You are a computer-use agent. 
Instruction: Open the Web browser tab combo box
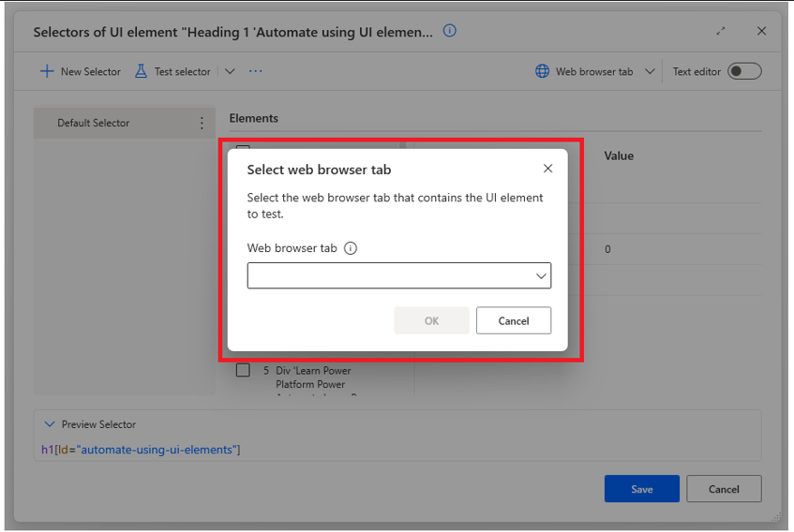[x=399, y=275]
